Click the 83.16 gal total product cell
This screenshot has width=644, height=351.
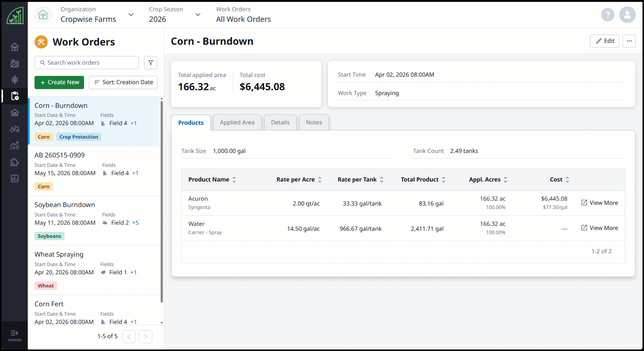click(x=431, y=204)
